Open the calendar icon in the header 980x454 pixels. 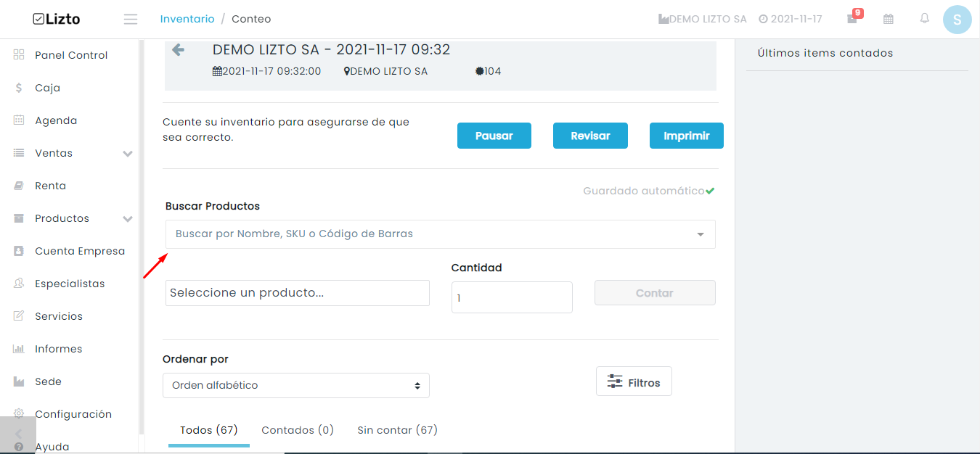coord(889,19)
